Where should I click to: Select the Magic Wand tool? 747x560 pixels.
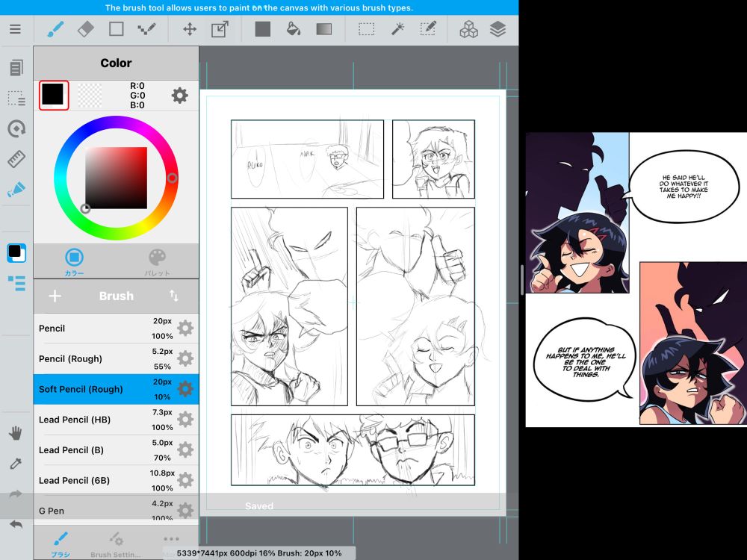tap(397, 29)
